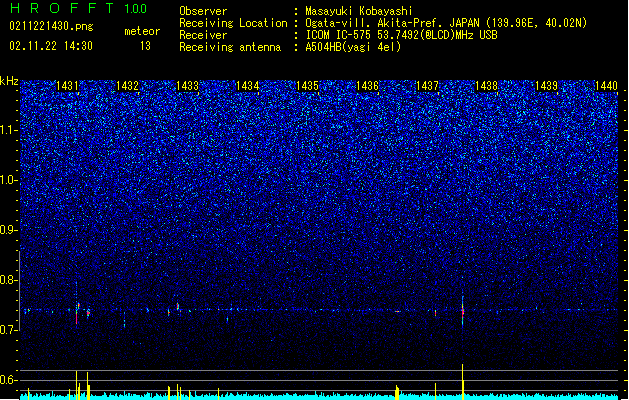Viewport: 629px width, 400px height.
Task: Click the 1432 time marker
Action: tap(127, 86)
